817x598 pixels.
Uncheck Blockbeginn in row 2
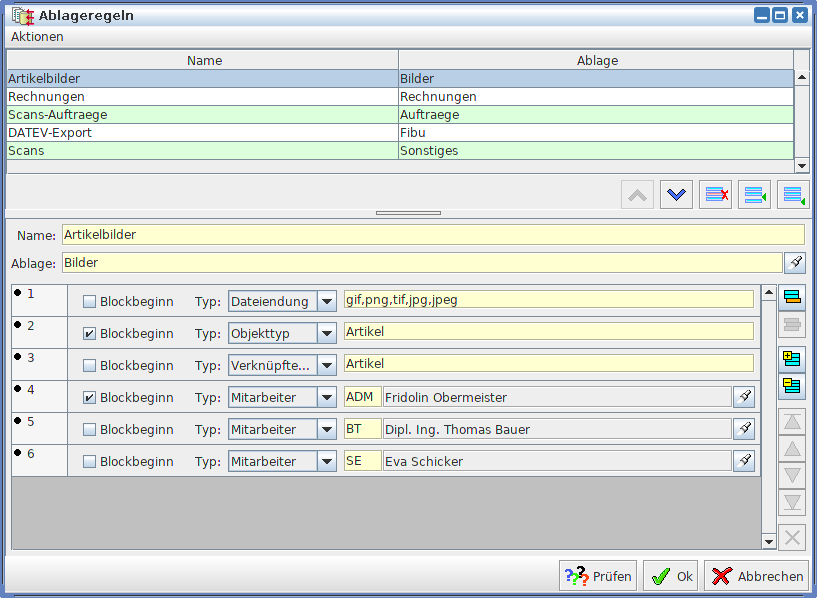coord(90,333)
